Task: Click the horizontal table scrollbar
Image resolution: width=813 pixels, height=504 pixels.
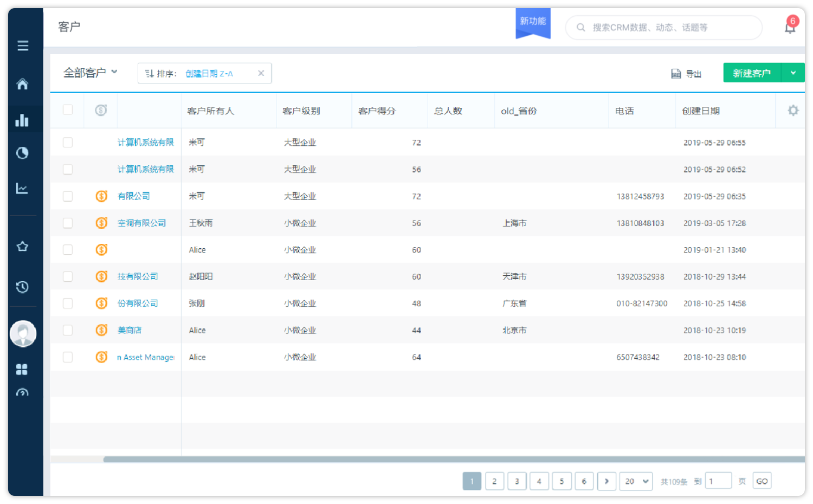Action: point(454,460)
